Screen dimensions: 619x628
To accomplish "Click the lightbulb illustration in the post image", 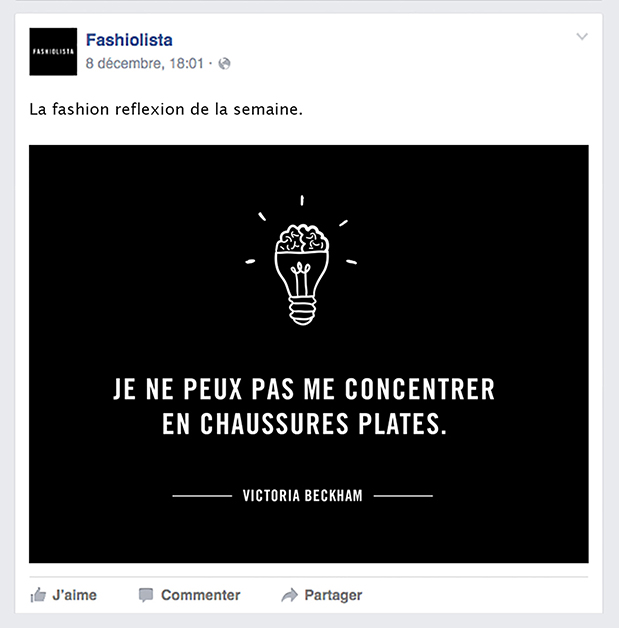I will pyautogui.click(x=301, y=274).
